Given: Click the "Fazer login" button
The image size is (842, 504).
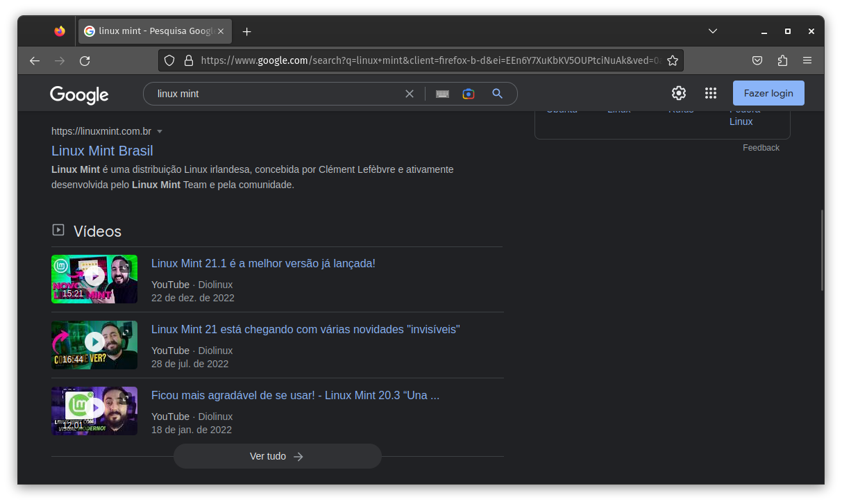Looking at the screenshot, I should pyautogui.click(x=768, y=92).
